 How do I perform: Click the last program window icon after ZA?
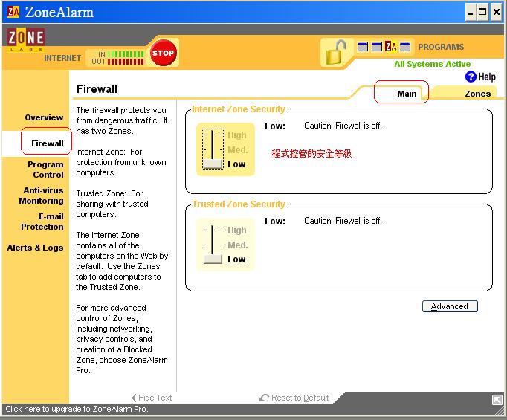point(405,48)
